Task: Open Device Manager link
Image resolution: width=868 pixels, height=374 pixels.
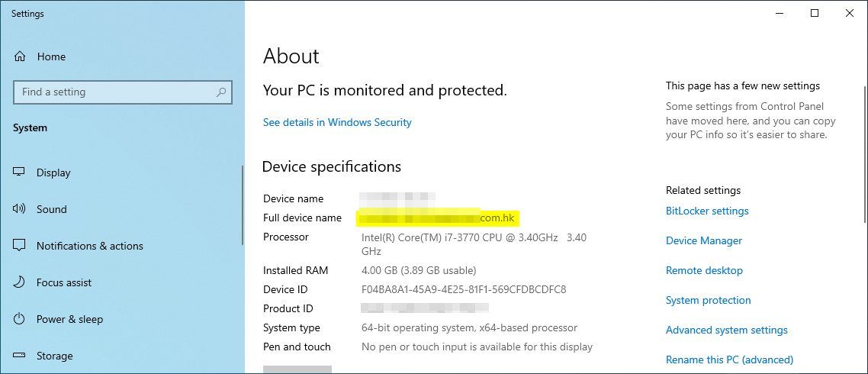Action: 703,240
